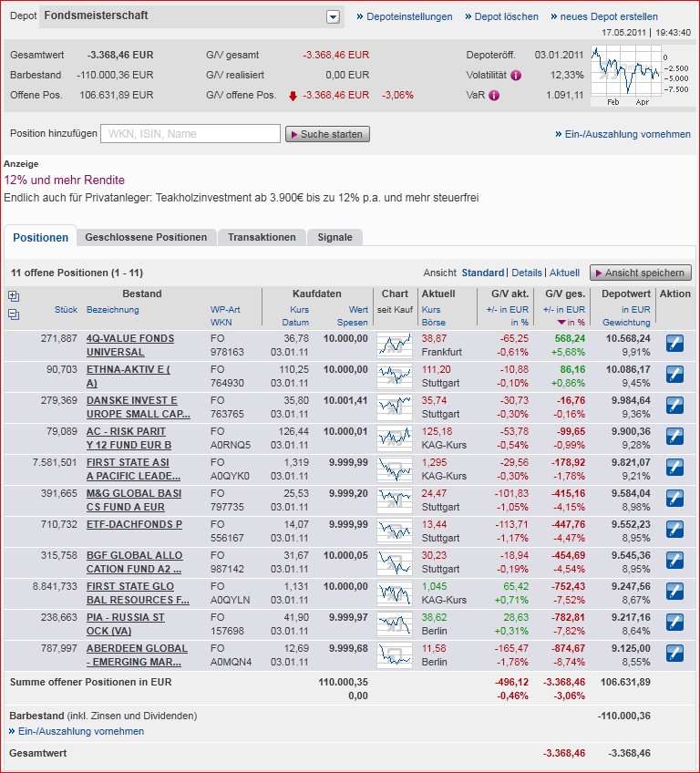Open the ETF-DACHFONDS P mini chart

click(x=395, y=531)
